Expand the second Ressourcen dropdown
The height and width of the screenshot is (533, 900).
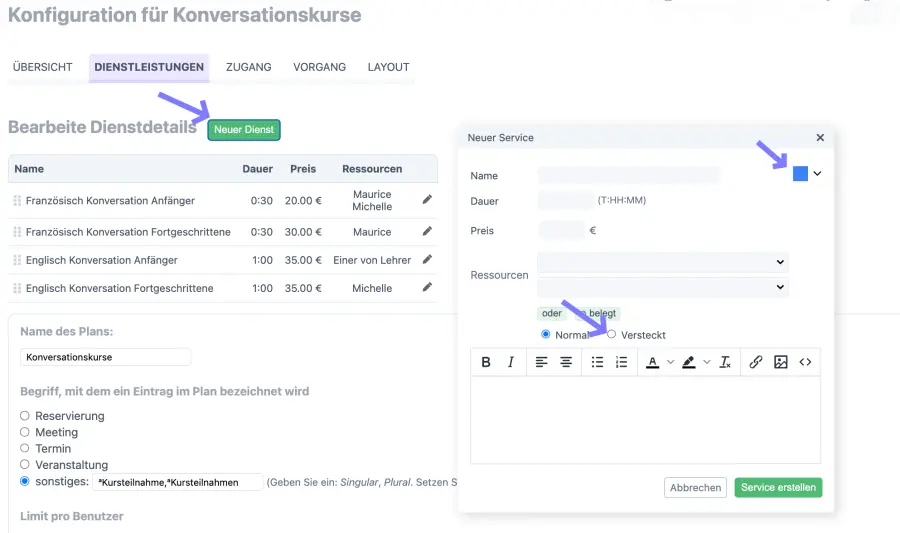[x=663, y=287]
